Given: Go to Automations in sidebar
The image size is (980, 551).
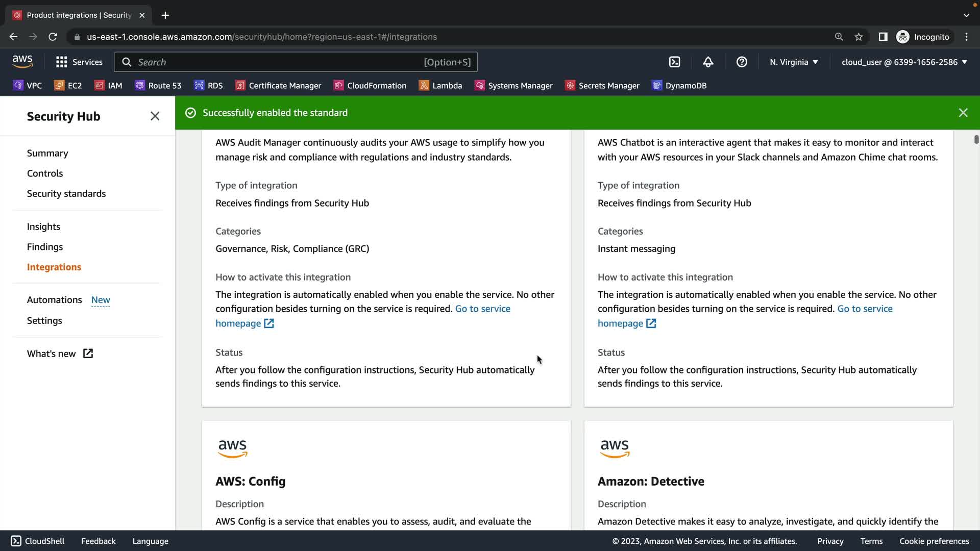Looking at the screenshot, I should (x=54, y=300).
